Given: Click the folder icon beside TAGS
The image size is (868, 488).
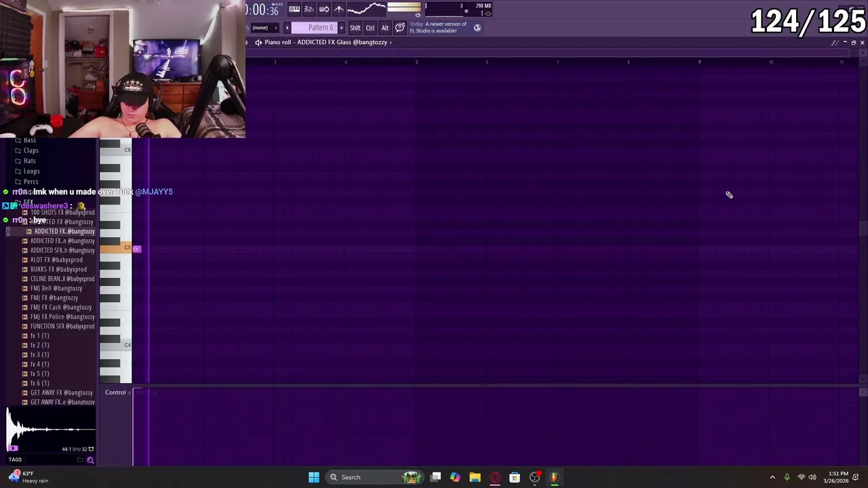Looking at the screenshot, I should point(80,460).
